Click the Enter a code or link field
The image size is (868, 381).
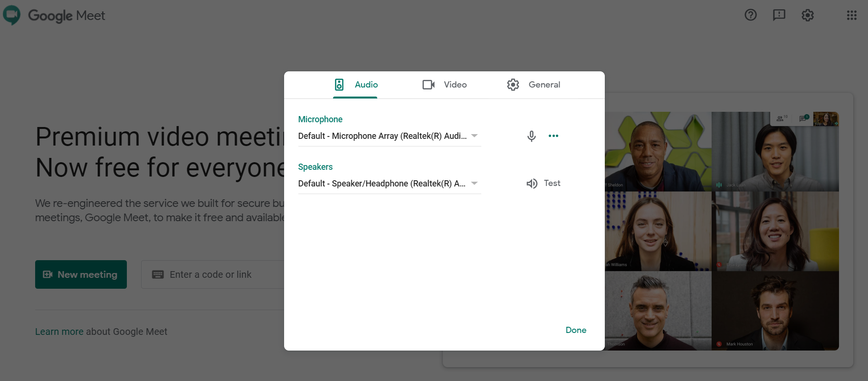tap(213, 274)
